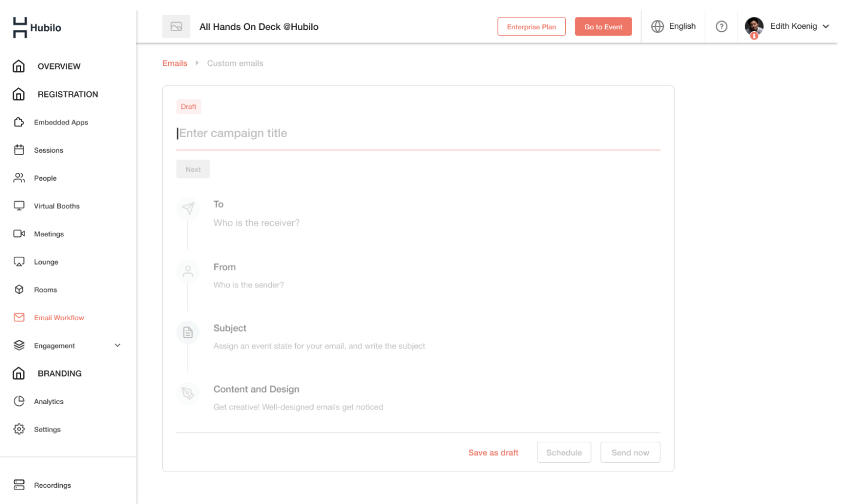This screenshot has height=504, width=868.
Task: Open Recordings in sidebar
Action: click(53, 485)
